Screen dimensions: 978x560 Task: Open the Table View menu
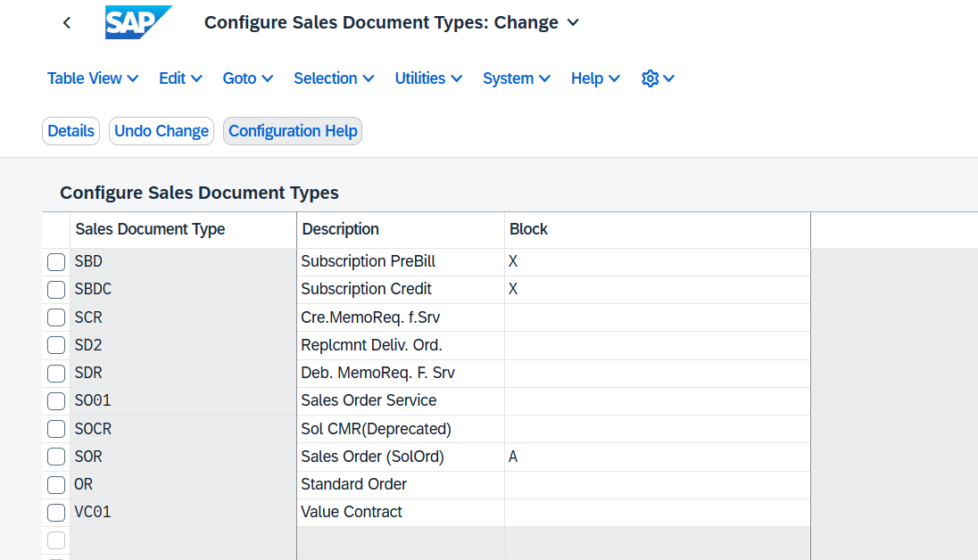pos(93,78)
